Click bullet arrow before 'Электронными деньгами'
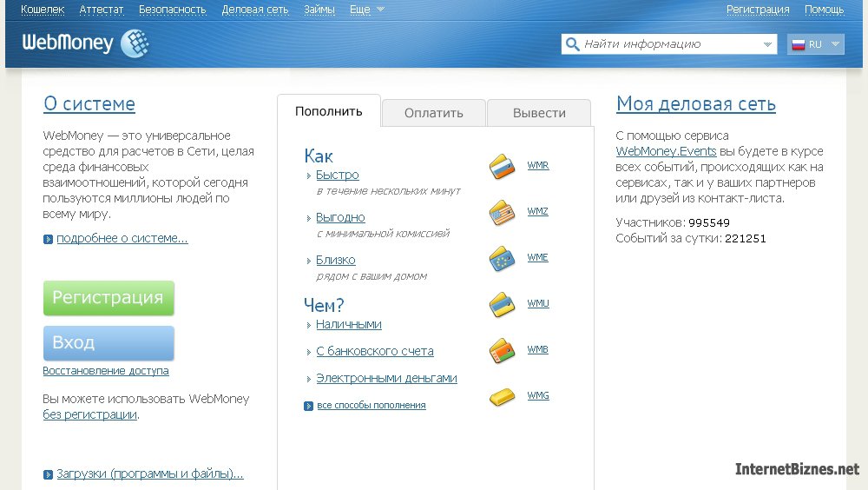This screenshot has width=868, height=490. (x=308, y=379)
